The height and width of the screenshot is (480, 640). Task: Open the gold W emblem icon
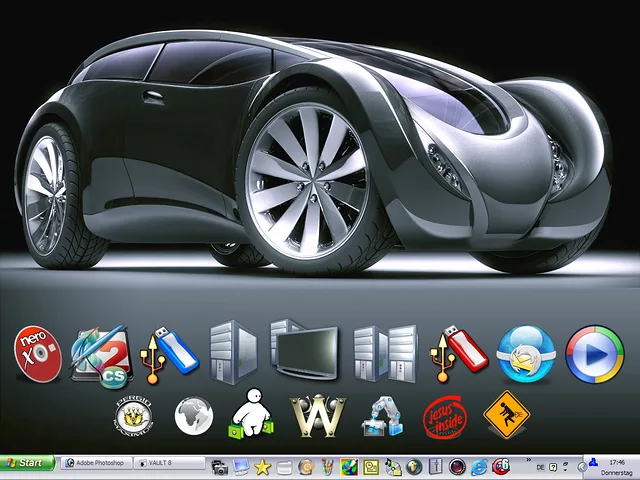pyautogui.click(x=317, y=415)
